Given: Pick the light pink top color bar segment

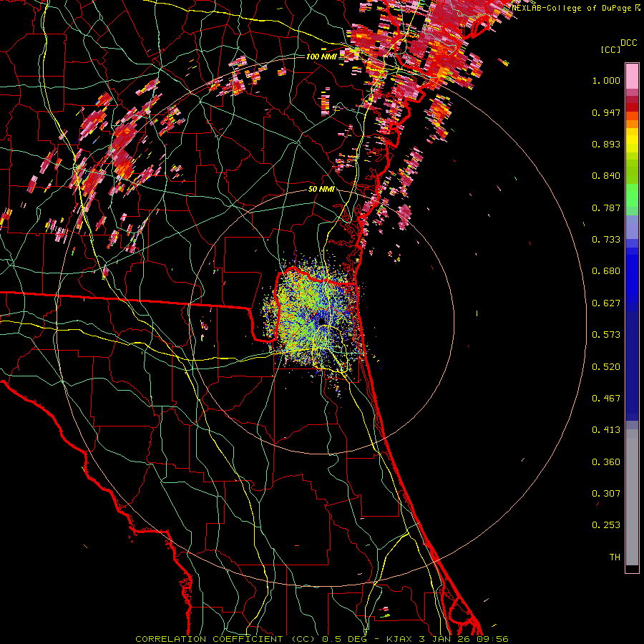Looking at the screenshot, I should click(x=632, y=77).
